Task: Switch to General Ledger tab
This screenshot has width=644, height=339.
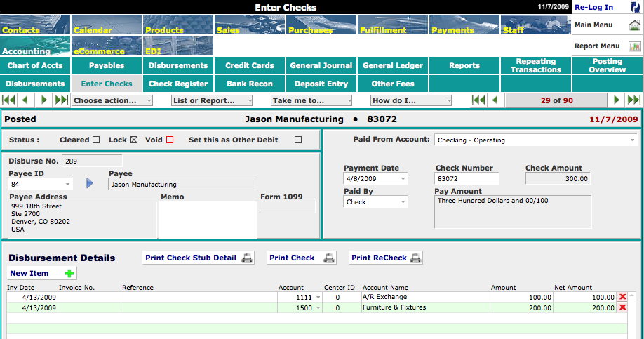Action: point(393,65)
